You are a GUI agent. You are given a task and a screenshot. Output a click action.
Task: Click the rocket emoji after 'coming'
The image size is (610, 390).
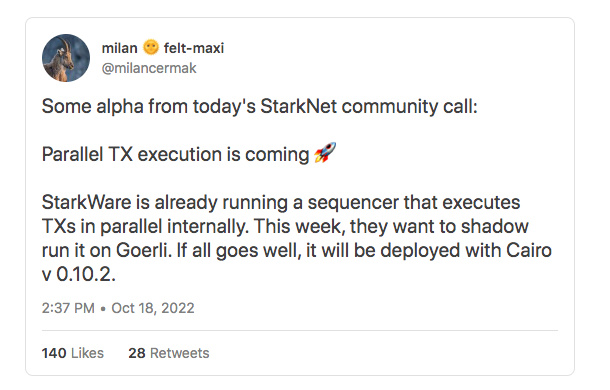[x=325, y=153]
